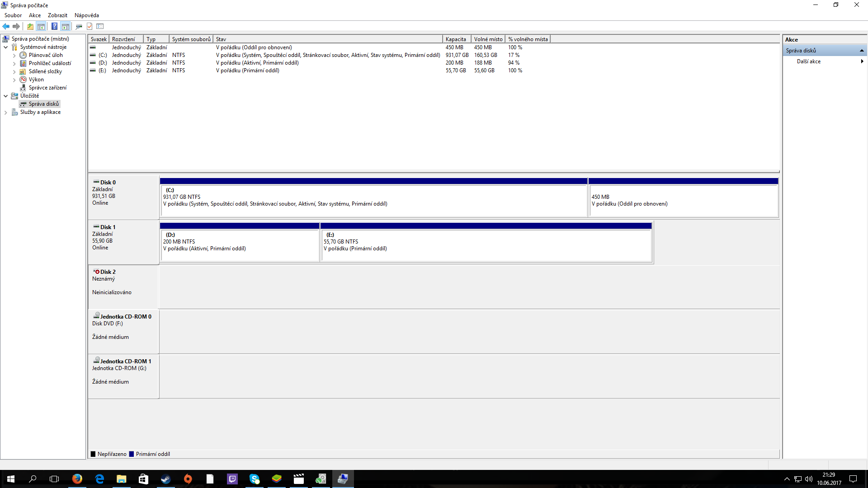Click the blue Primární oddíl legend swatch

pyautogui.click(x=132, y=454)
